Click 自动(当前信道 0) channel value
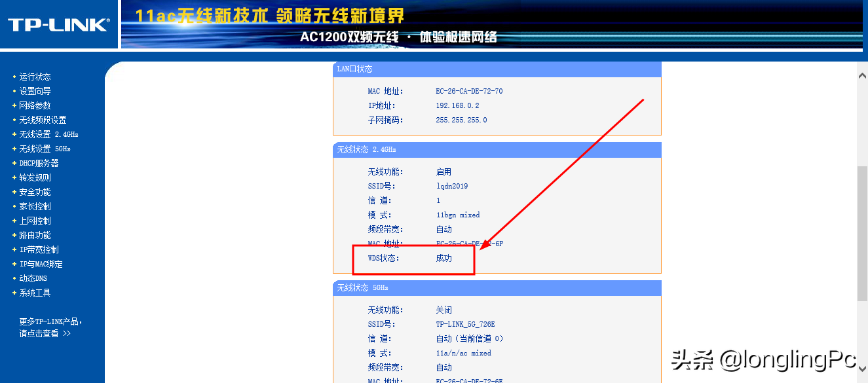Viewport: 868px width, 383px height. coord(470,338)
